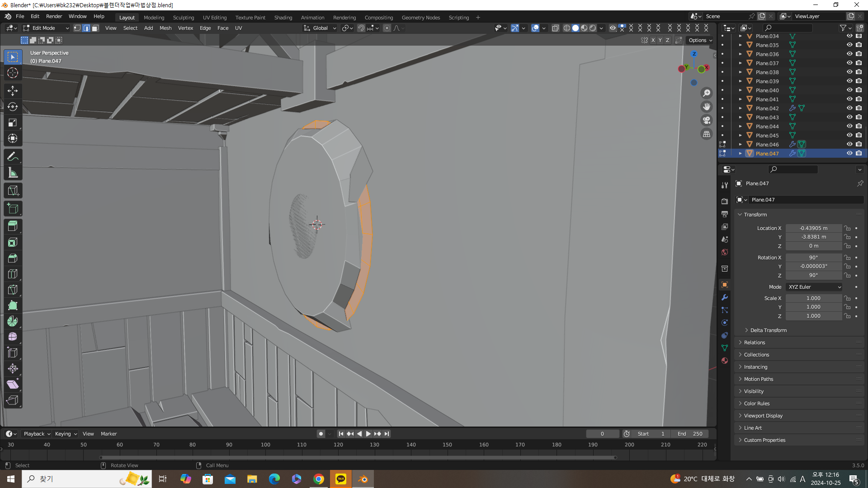Open the Face menu
Image resolution: width=868 pixels, height=488 pixels.
point(223,28)
